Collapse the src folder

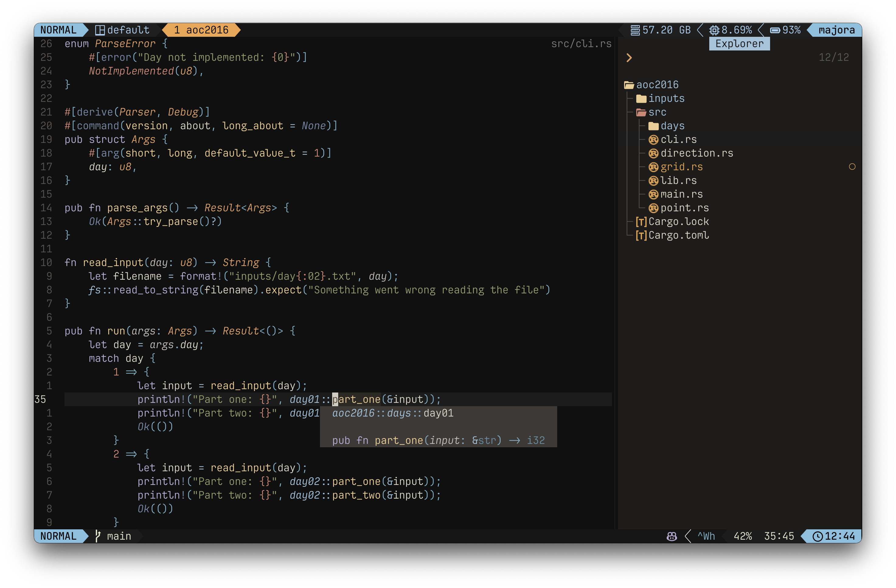[x=657, y=112]
